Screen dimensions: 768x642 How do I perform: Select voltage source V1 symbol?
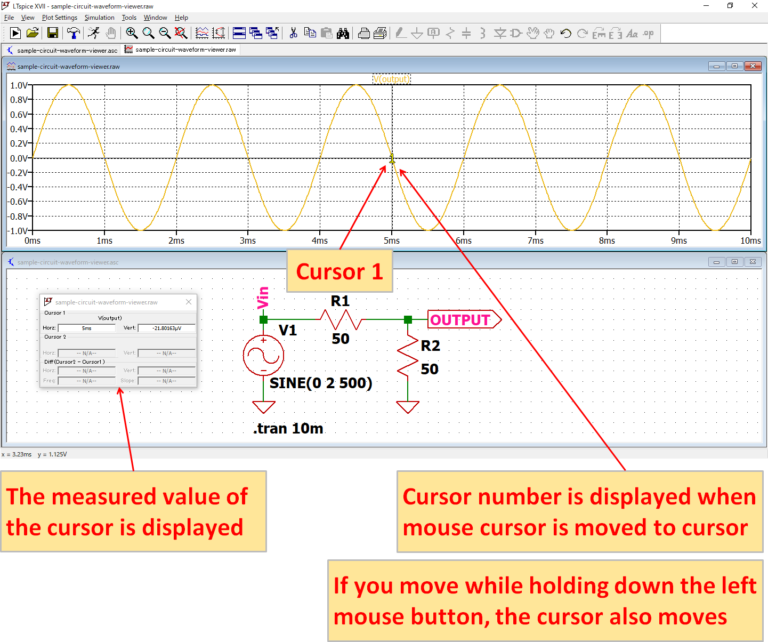[264, 356]
